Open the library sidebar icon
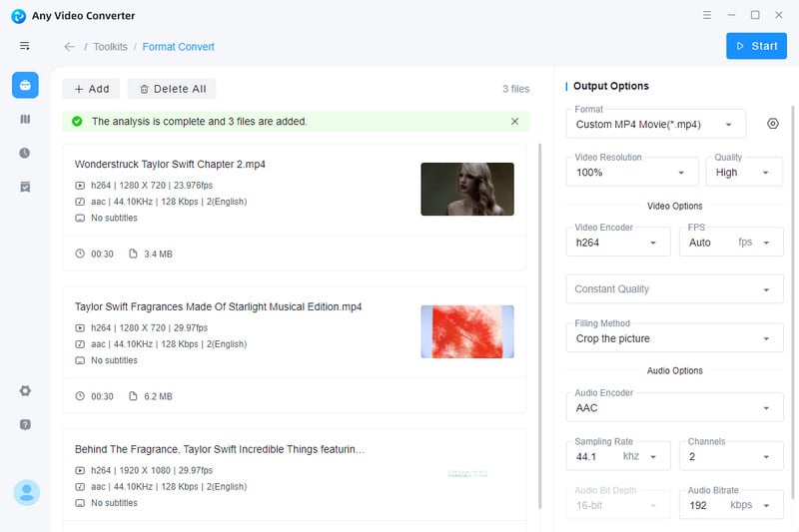 tap(25, 119)
